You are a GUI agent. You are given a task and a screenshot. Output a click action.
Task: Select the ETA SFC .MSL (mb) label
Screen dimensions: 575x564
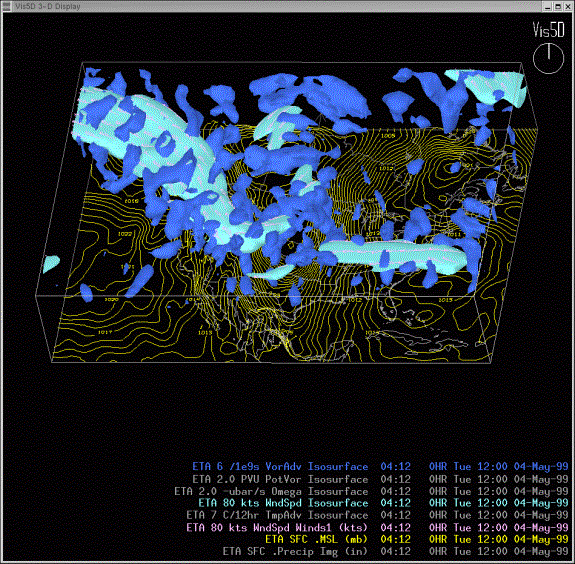pos(316,539)
